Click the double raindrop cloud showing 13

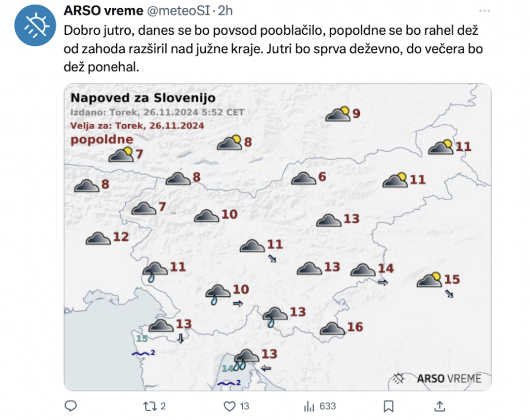click(x=246, y=359)
